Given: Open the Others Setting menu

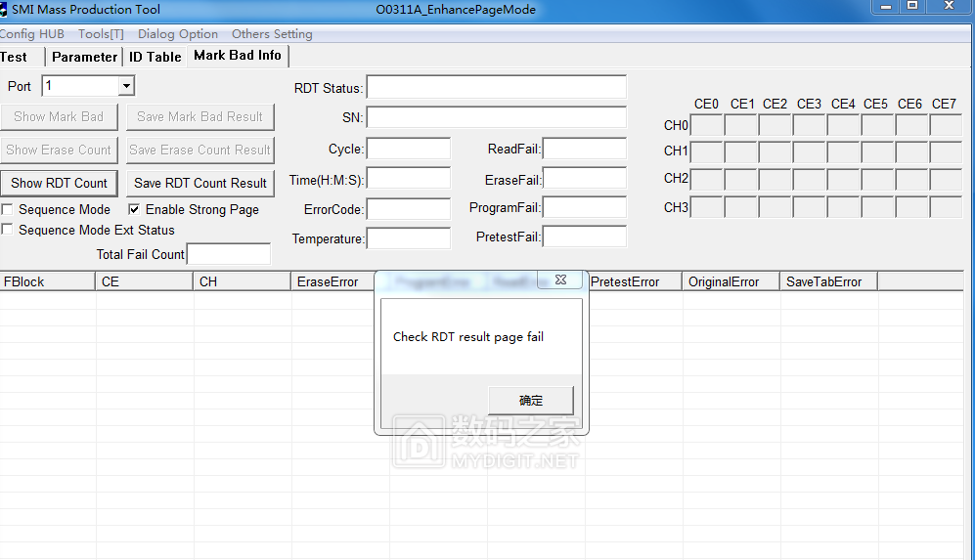Looking at the screenshot, I should tap(272, 34).
